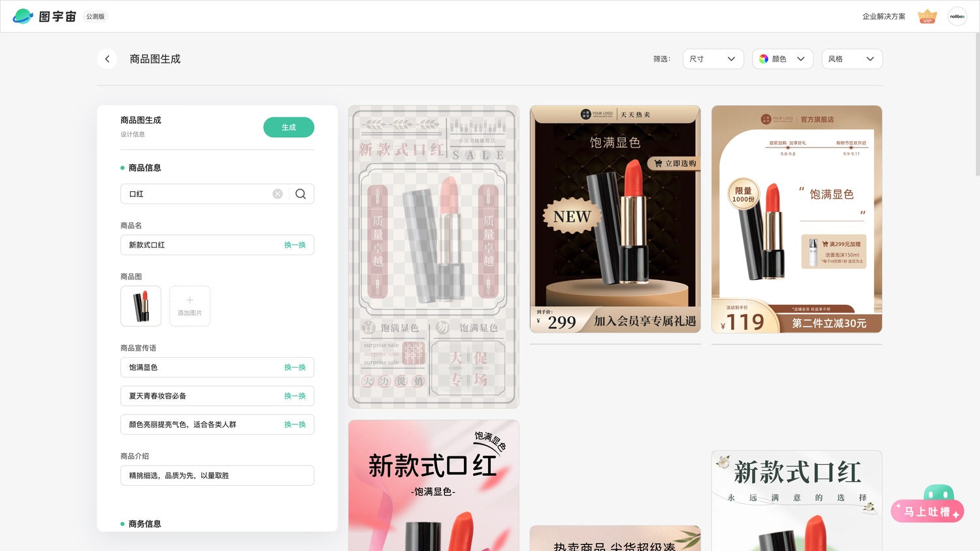Screen dimensions: 980x551
Task: Select the uploaded lipstick product thumbnail
Action: tap(141, 306)
